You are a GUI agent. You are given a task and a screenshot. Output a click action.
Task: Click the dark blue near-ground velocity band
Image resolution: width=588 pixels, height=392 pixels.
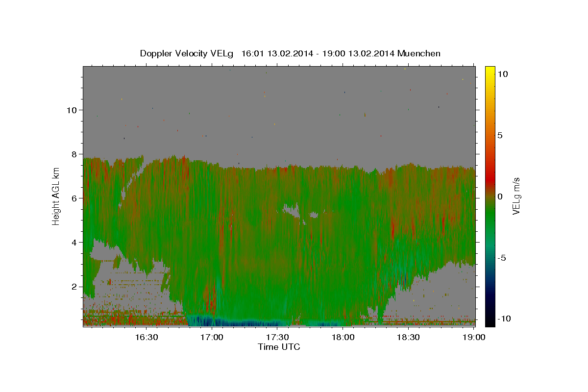click(x=234, y=322)
